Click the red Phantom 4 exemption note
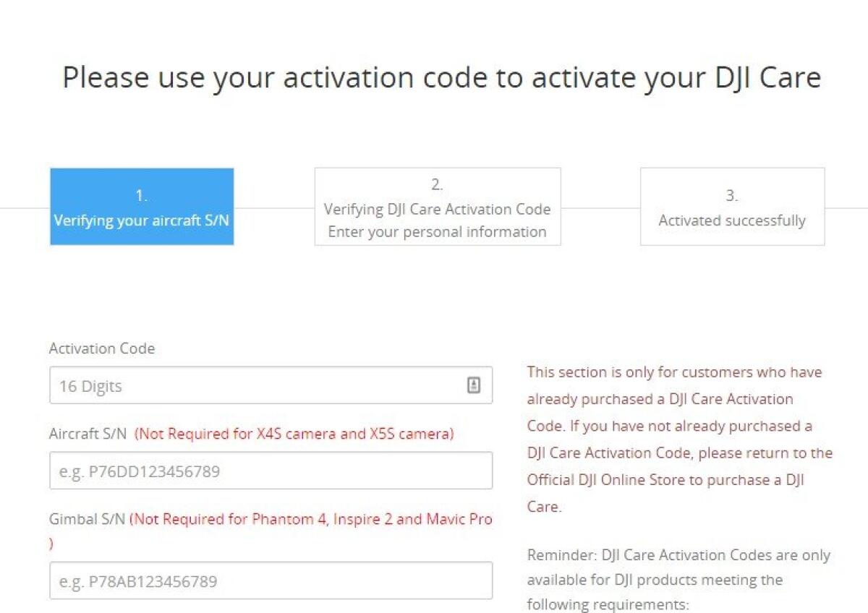This screenshot has height=613, width=868. point(312,519)
